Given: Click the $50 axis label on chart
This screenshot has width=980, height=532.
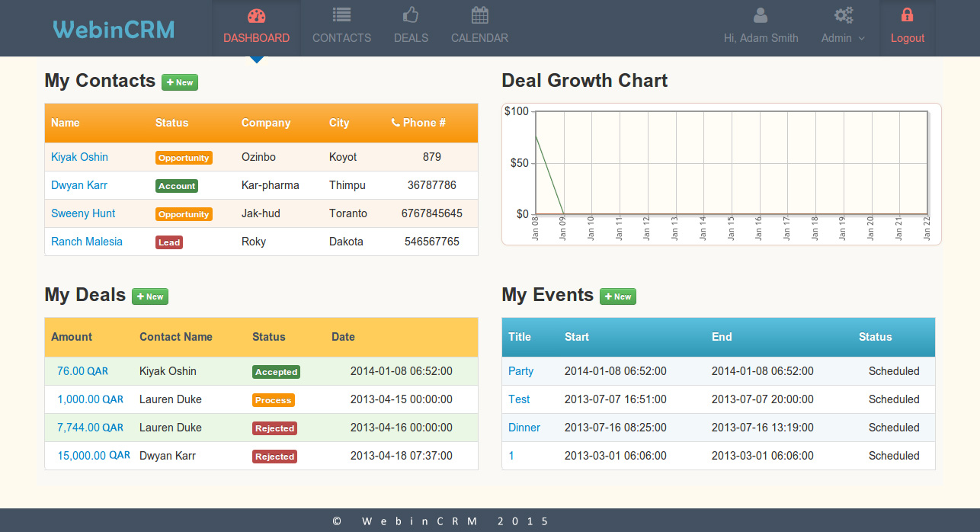Looking at the screenshot, I should [520, 163].
